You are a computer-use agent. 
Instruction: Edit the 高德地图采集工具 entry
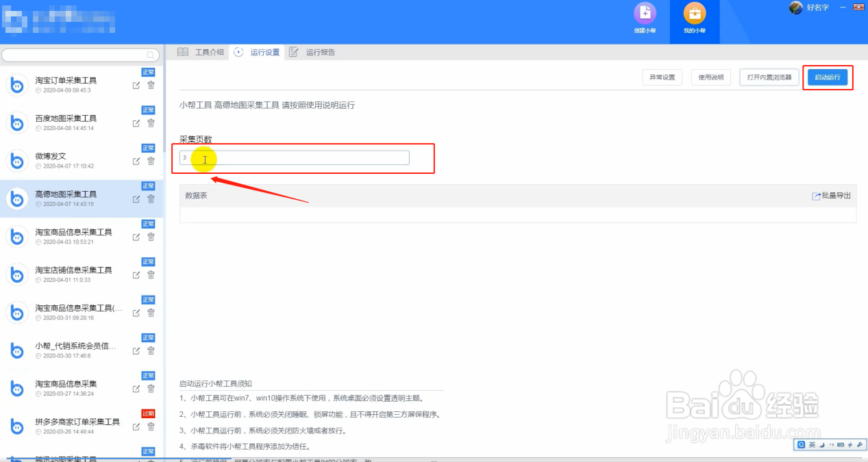(x=136, y=199)
